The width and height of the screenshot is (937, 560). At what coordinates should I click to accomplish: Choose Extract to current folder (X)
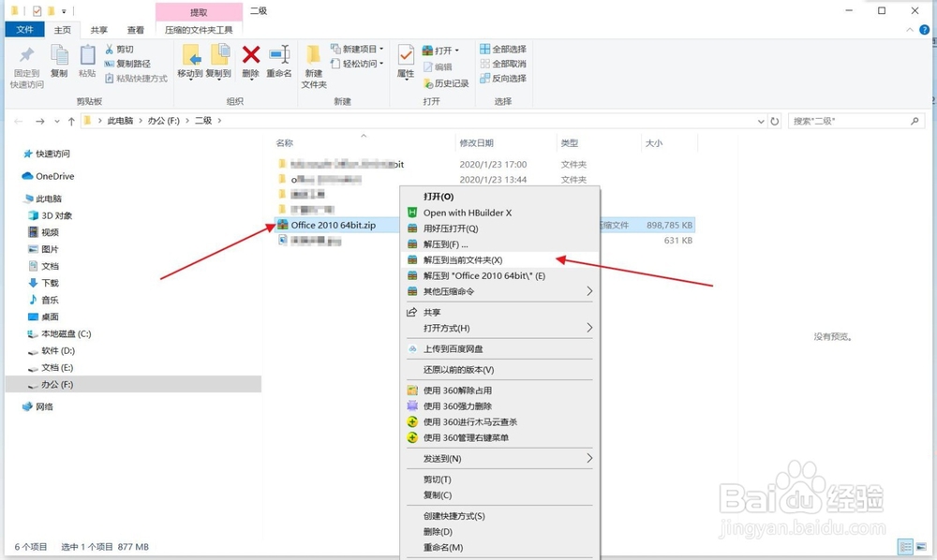(499, 259)
